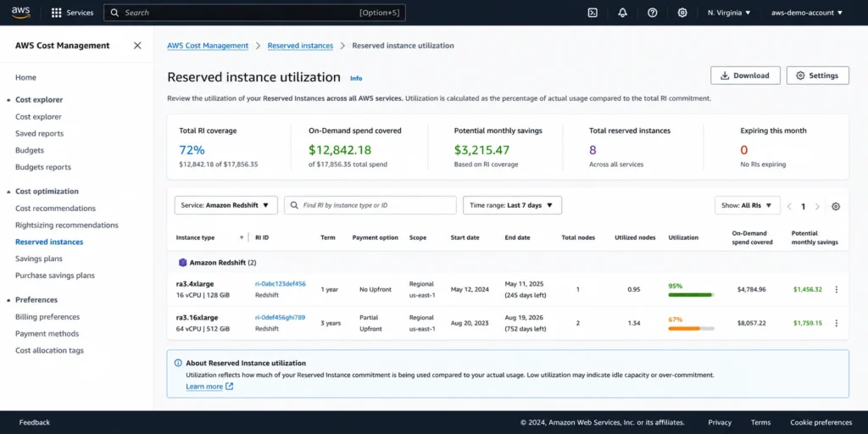Image resolution: width=868 pixels, height=434 pixels.
Task: Focus the Find RI by instance type field
Action: [x=370, y=205]
